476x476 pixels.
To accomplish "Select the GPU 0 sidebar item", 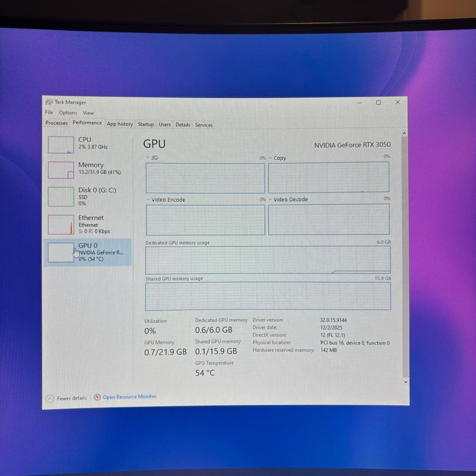I will 87,252.
